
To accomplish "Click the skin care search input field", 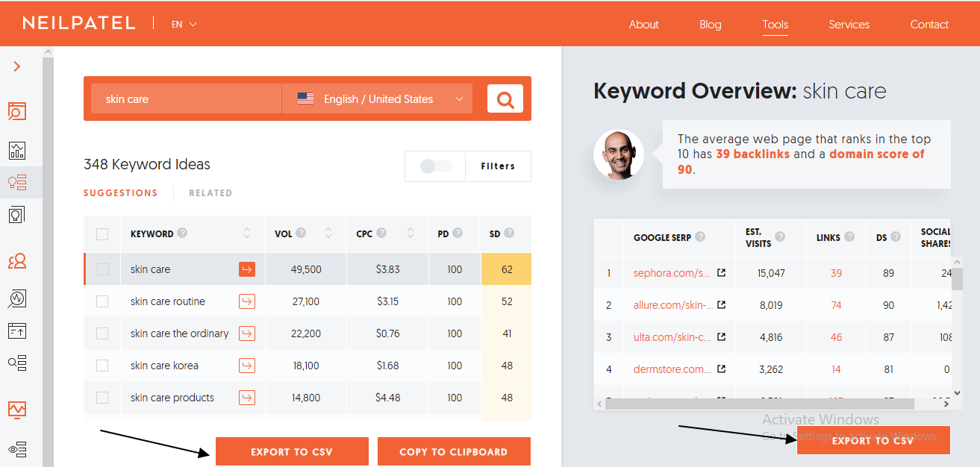I will tap(186, 99).
